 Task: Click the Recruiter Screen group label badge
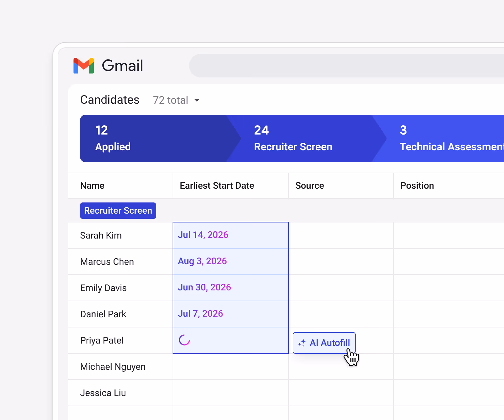coord(118,211)
